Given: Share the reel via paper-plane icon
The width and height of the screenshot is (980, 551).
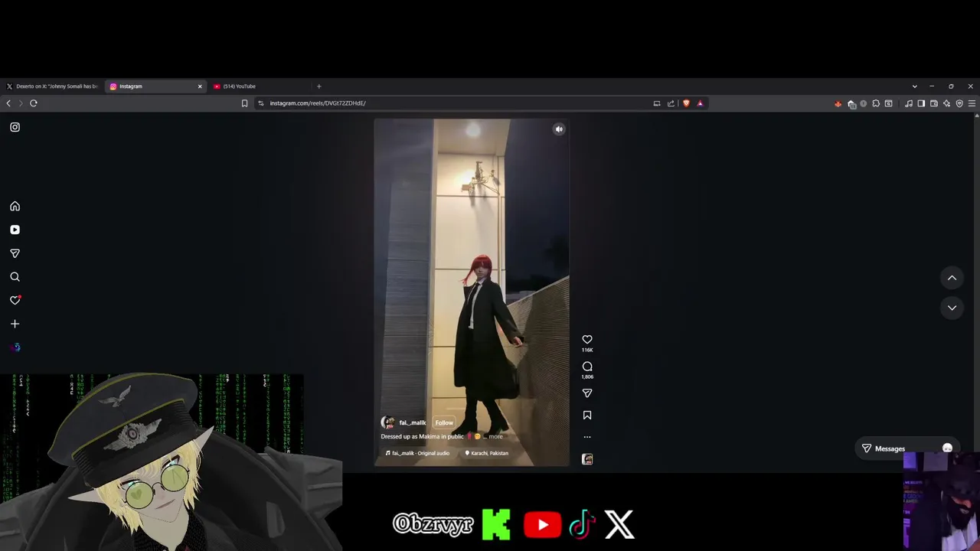Looking at the screenshot, I should [x=587, y=393].
